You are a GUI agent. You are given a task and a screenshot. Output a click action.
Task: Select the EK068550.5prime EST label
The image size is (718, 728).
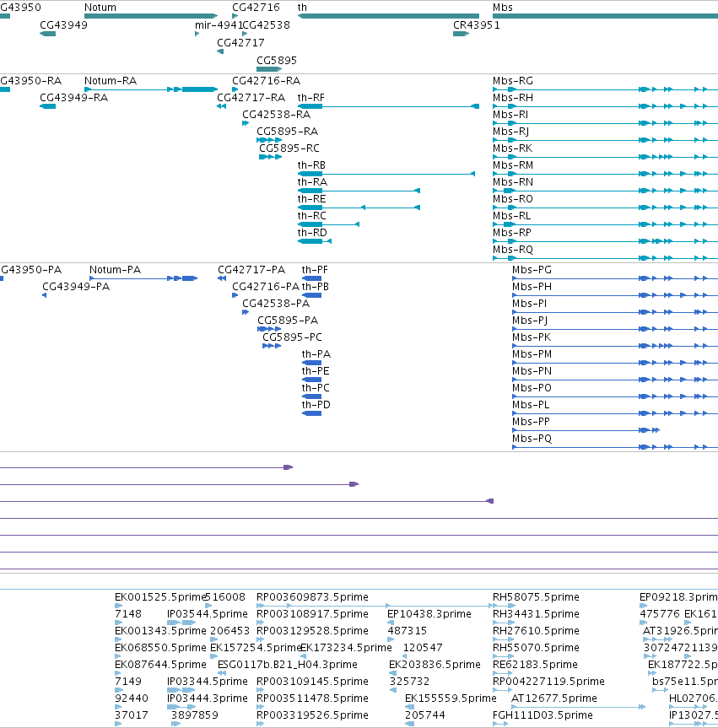coord(160,648)
